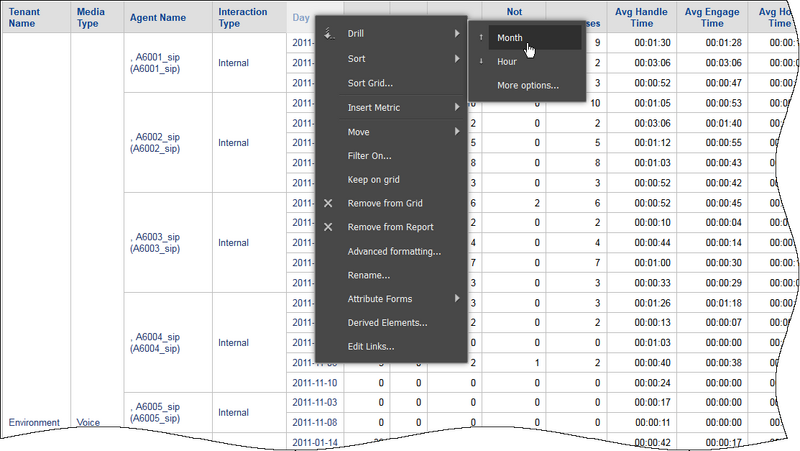Select Filter On from context menu

coord(369,156)
